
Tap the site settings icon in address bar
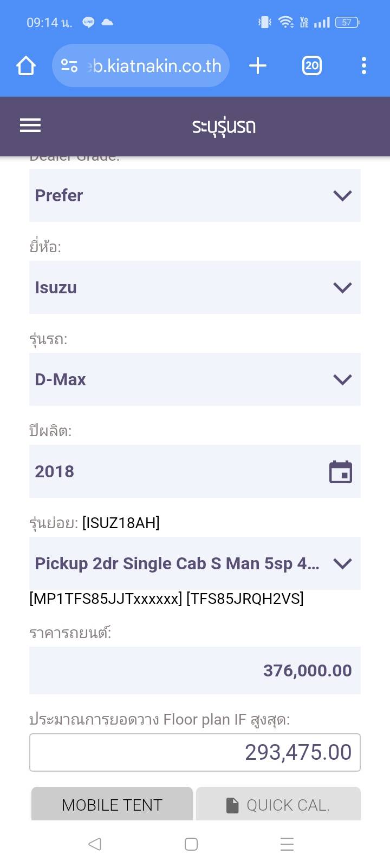coord(69,66)
